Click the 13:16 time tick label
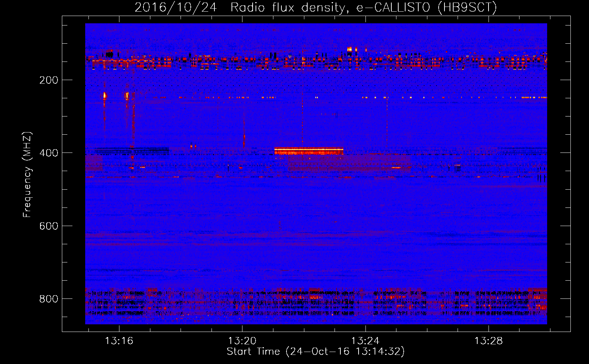Image resolution: width=589 pixels, height=364 pixels. point(119,341)
